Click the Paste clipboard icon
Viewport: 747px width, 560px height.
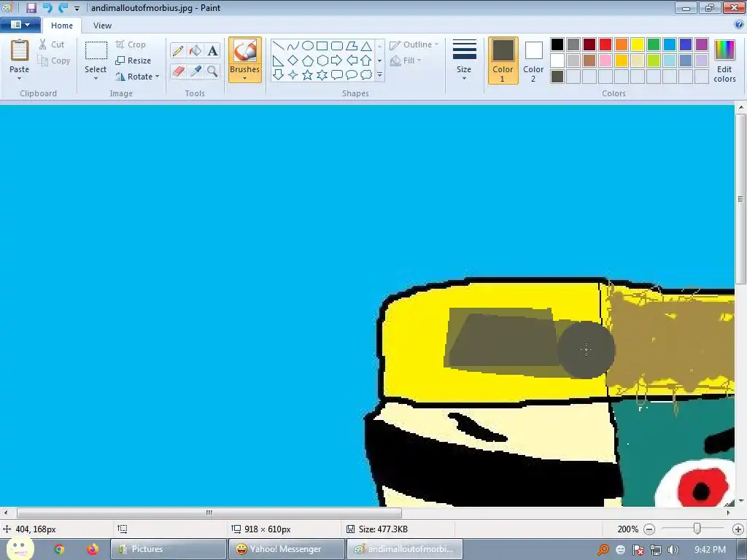tap(20, 50)
